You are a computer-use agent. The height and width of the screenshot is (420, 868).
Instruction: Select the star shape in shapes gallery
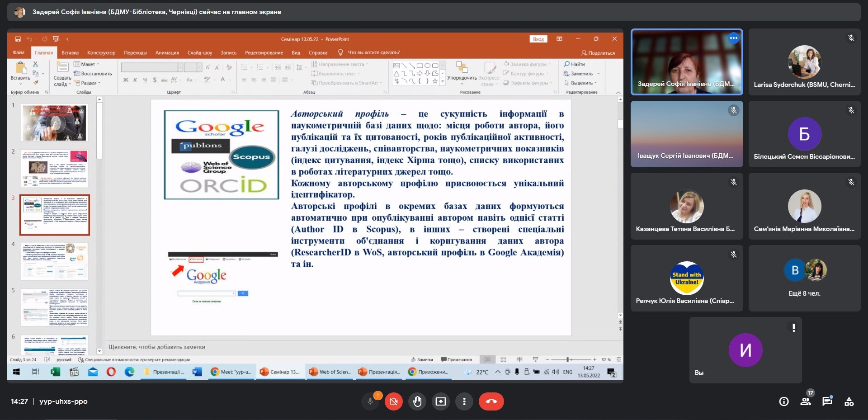click(x=435, y=81)
